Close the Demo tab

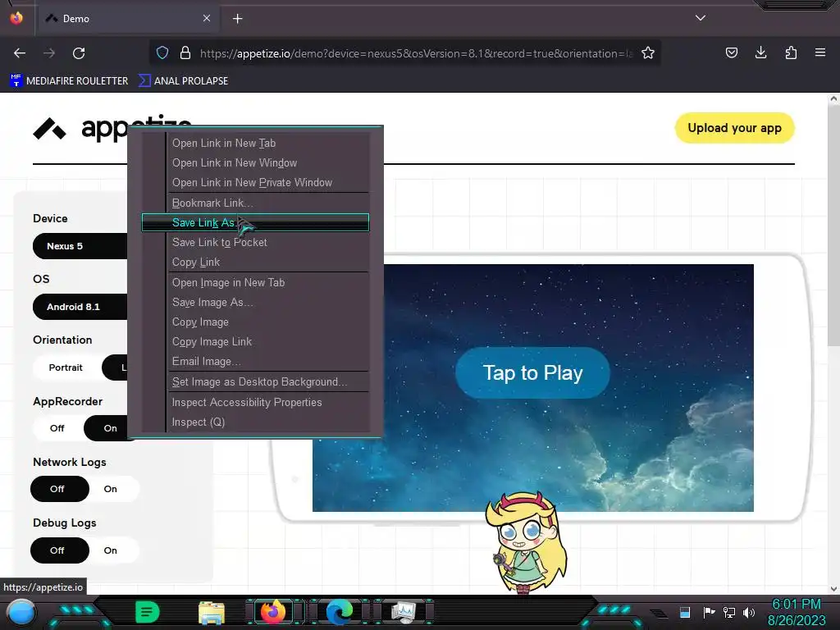pos(207,18)
